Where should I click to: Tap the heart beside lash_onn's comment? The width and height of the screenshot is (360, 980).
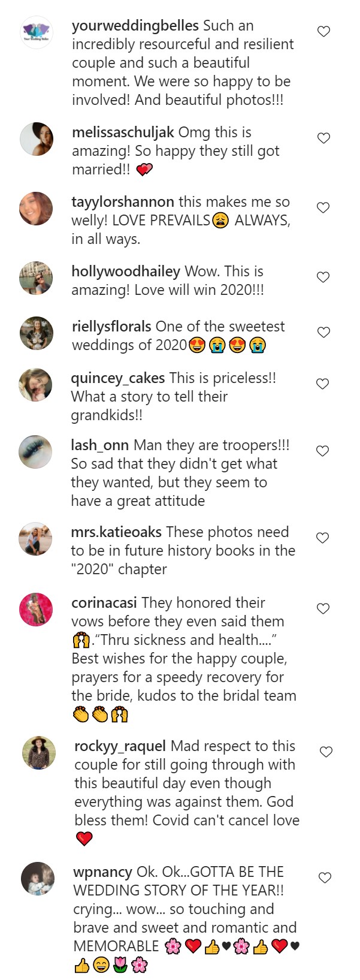[323, 451]
